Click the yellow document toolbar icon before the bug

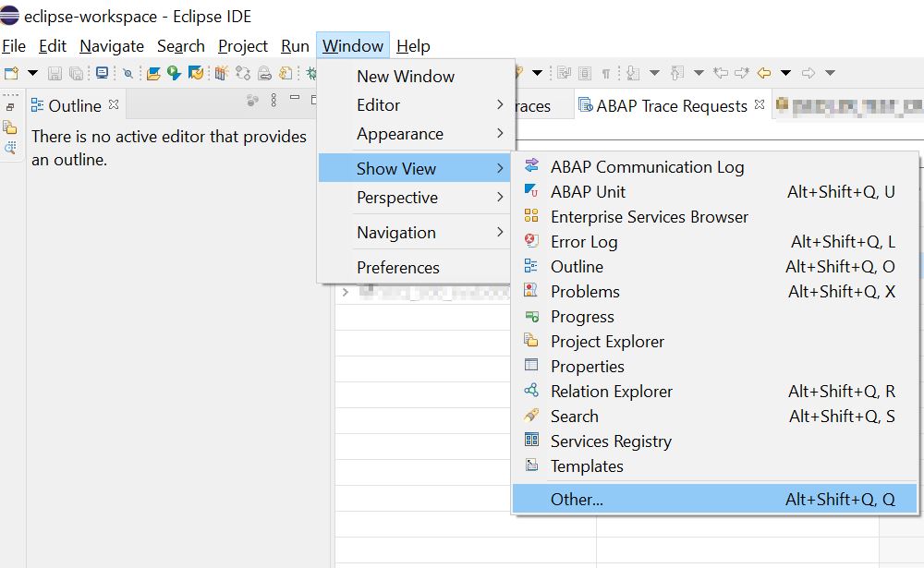pyautogui.click(x=286, y=73)
